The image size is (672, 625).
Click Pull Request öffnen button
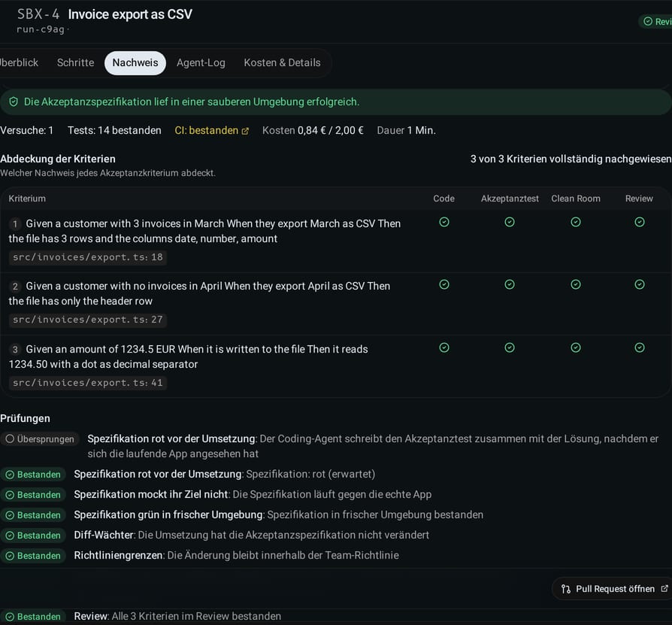click(x=613, y=589)
